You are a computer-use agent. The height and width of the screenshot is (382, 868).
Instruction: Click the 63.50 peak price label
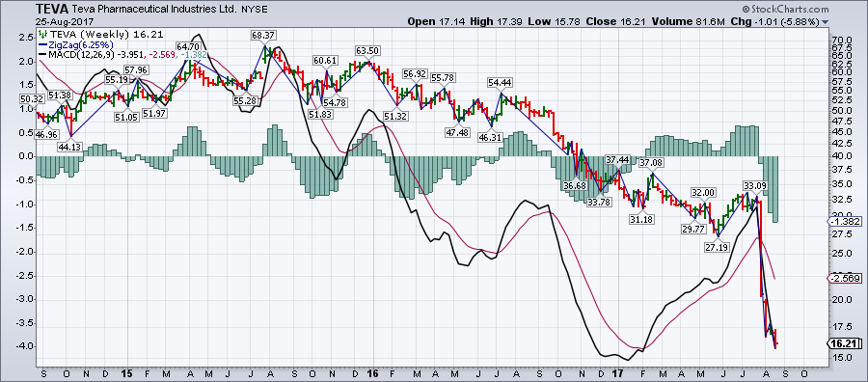tap(368, 50)
